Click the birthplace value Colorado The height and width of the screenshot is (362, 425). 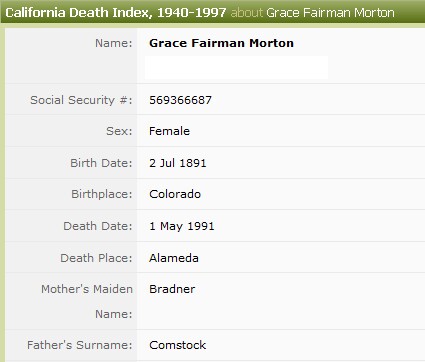coord(175,194)
